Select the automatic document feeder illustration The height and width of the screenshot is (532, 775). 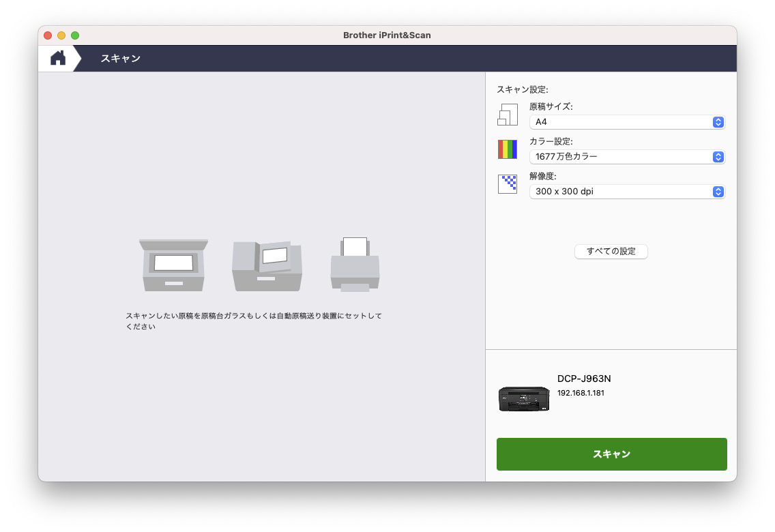click(267, 266)
